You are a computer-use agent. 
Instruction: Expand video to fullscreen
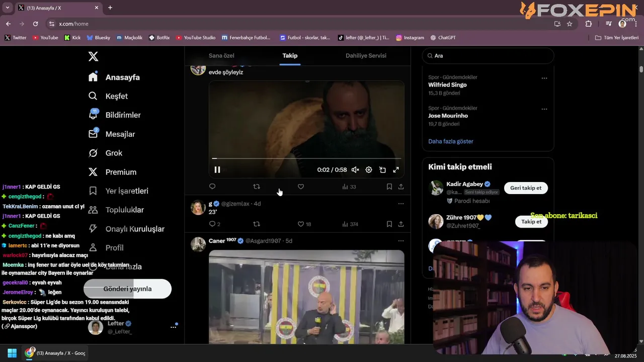pyautogui.click(x=396, y=170)
